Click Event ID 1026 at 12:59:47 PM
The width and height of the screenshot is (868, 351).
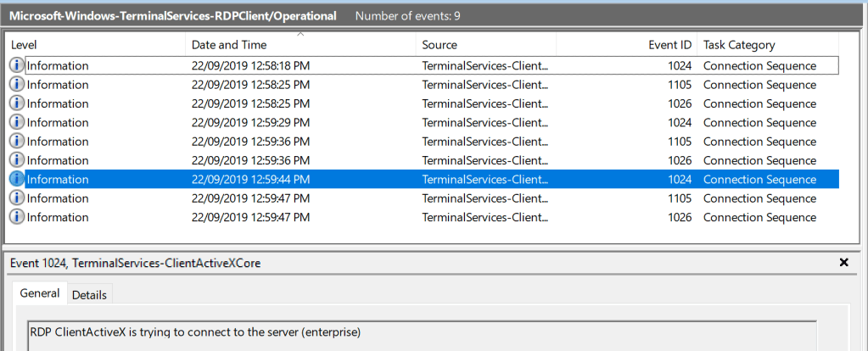(680, 217)
